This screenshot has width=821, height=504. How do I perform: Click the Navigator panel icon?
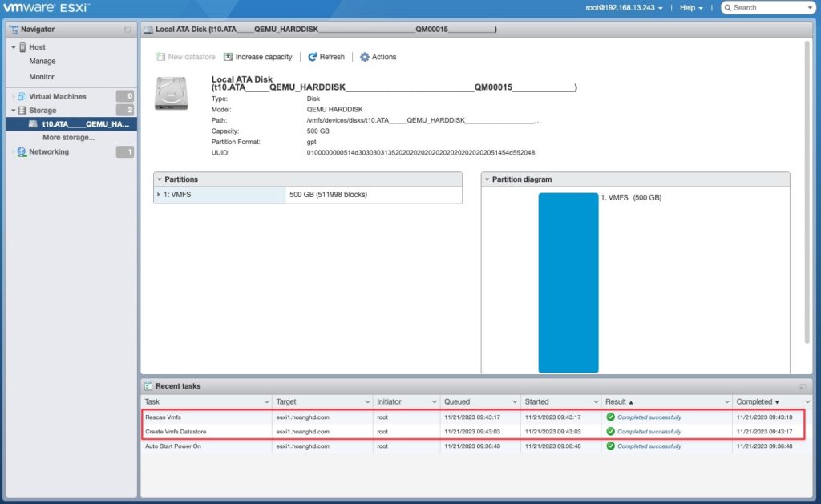(14, 30)
